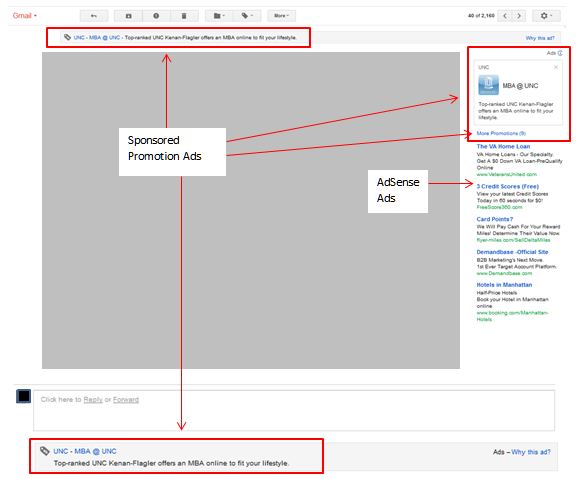Open The VA Home Loan ad
Screen dimensions: 577x479
pos(503,146)
